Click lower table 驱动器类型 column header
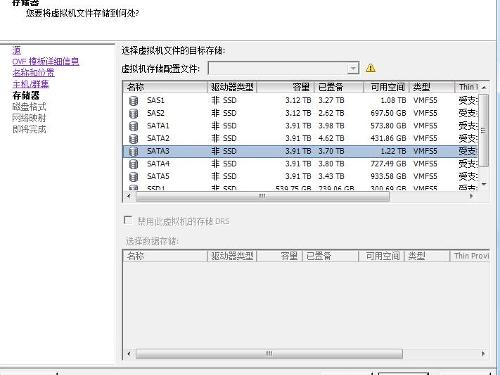The image size is (500, 375). click(x=232, y=256)
